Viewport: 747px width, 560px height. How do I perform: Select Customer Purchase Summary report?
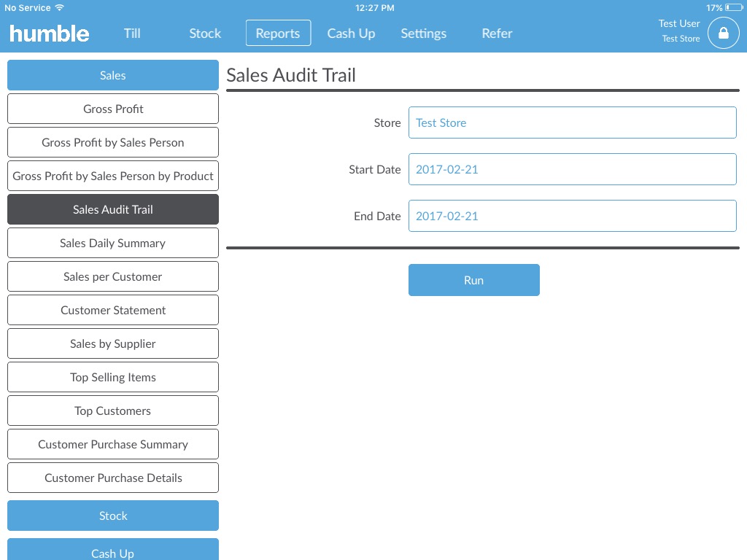tap(113, 444)
